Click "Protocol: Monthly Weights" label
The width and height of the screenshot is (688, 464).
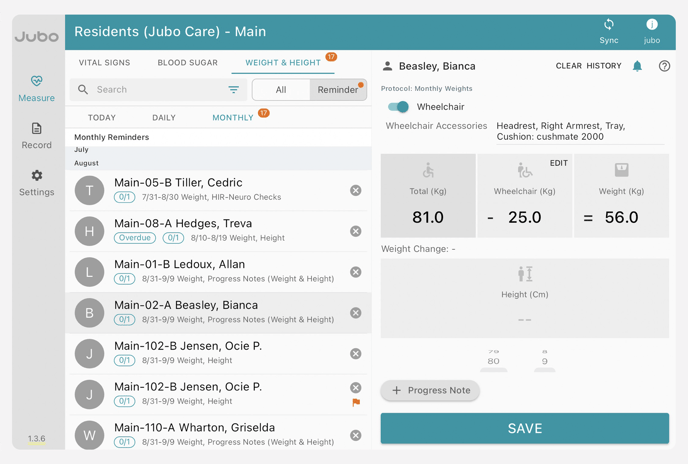(x=426, y=89)
